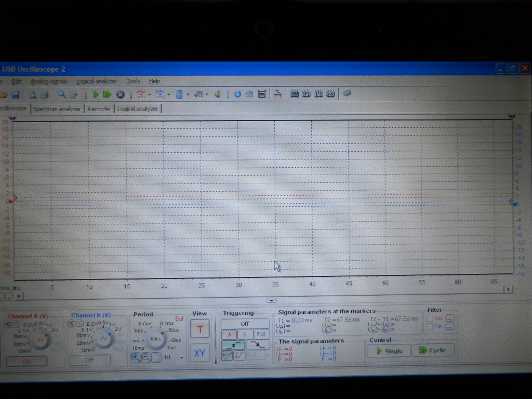Open the Analog signals menu
The image size is (532, 399).
click(x=49, y=82)
